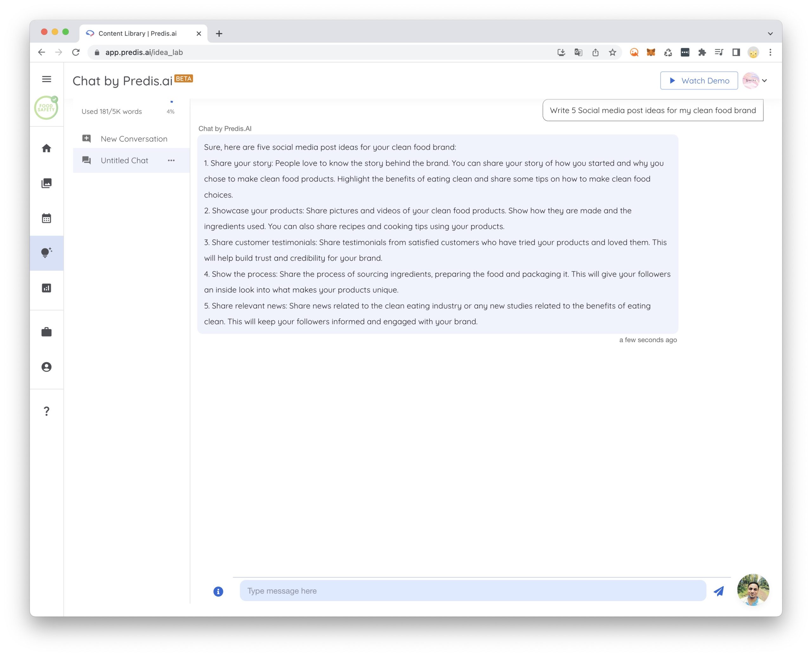Open the analytics chart icon

(46, 288)
